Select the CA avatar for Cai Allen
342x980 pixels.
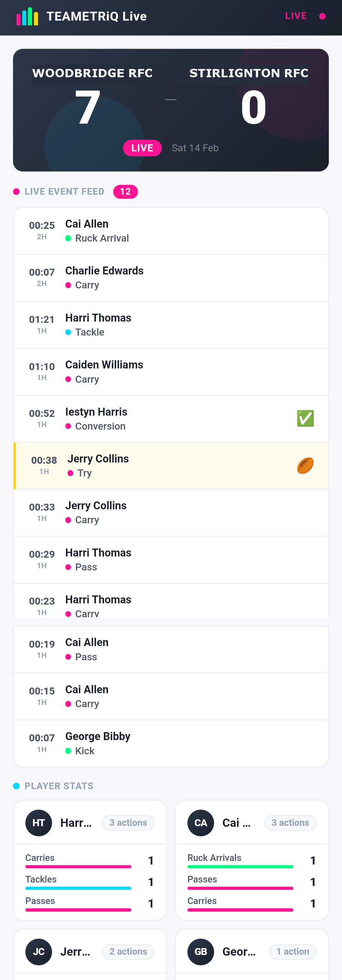coord(200,823)
